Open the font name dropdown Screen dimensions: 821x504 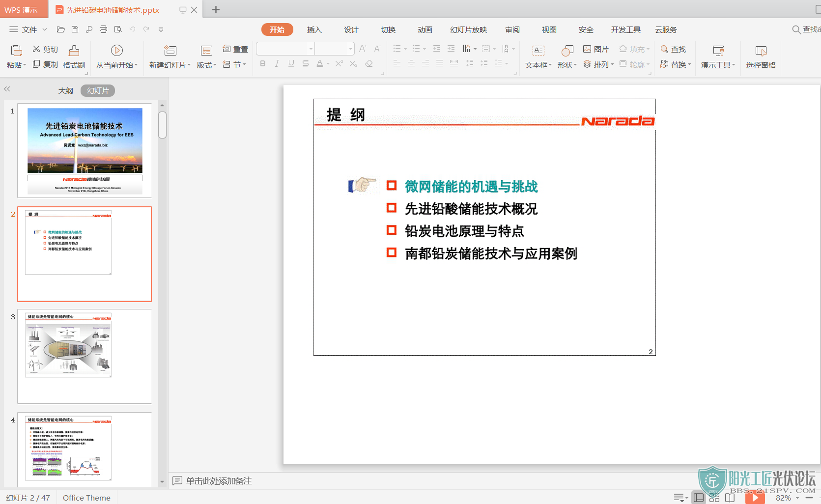click(x=311, y=49)
